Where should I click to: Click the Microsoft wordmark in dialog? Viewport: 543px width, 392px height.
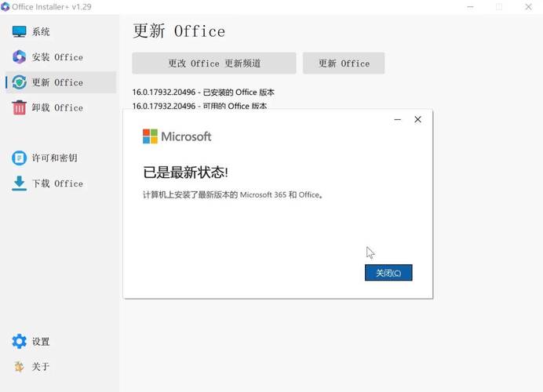(186, 136)
